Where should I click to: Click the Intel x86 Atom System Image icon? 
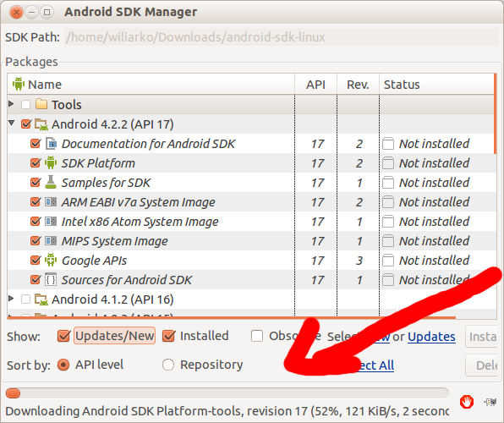pyautogui.click(x=51, y=222)
